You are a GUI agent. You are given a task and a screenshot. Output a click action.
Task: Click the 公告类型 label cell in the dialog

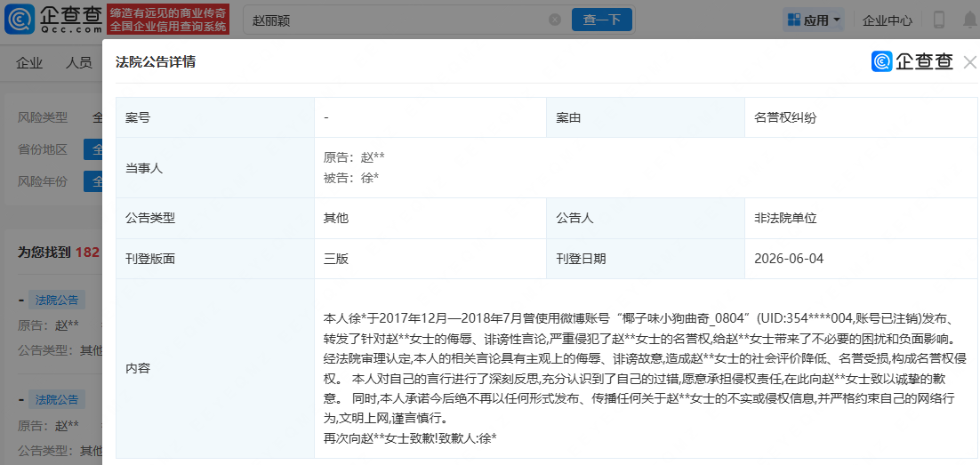pos(215,218)
